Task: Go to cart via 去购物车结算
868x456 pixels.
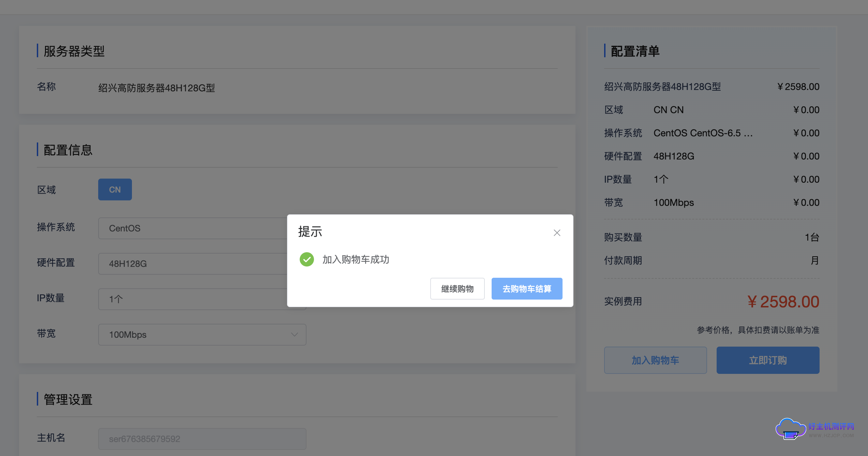Action: [526, 289]
